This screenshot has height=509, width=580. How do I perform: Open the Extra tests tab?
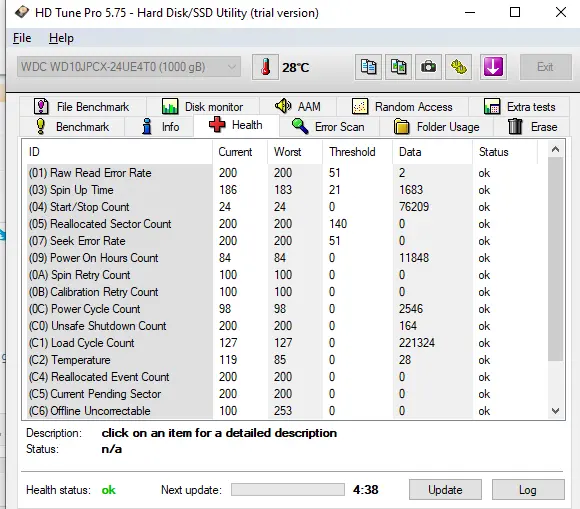[519, 107]
